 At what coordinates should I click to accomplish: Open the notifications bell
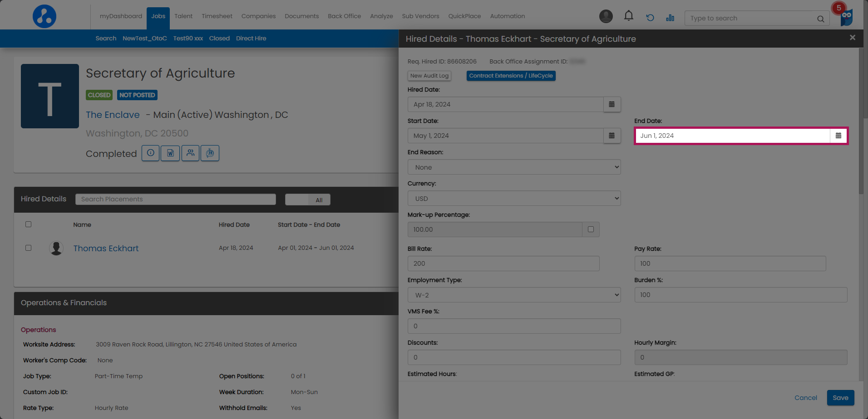(628, 16)
